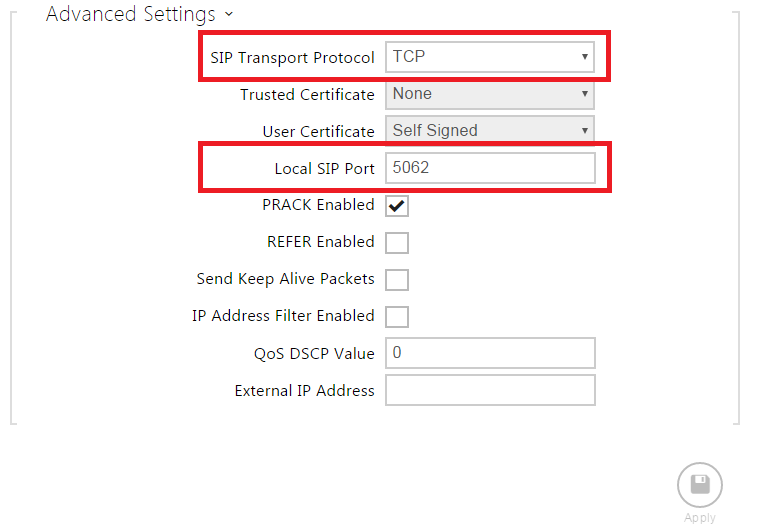Click the Advanced Settings heading text
779x530 pixels.
point(131,15)
